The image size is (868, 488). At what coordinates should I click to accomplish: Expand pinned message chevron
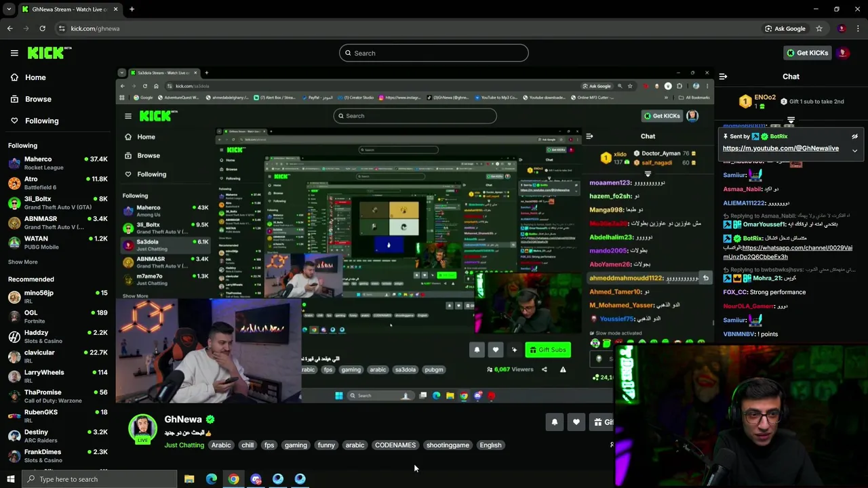pyautogui.click(x=854, y=150)
